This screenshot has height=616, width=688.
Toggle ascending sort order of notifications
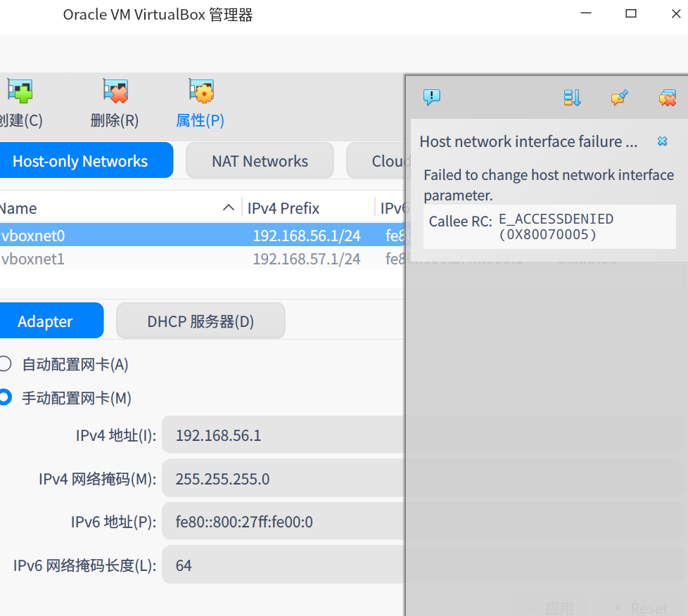tap(572, 98)
